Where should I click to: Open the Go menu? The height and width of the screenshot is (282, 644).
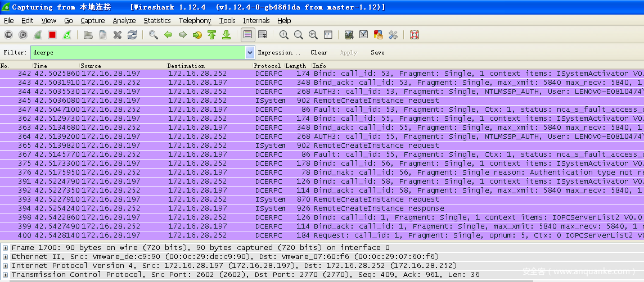68,21
